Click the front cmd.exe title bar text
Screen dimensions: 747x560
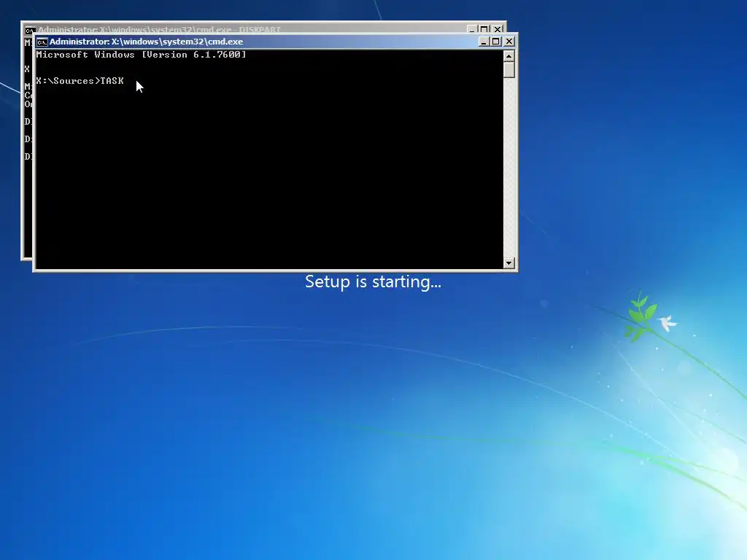click(x=146, y=42)
